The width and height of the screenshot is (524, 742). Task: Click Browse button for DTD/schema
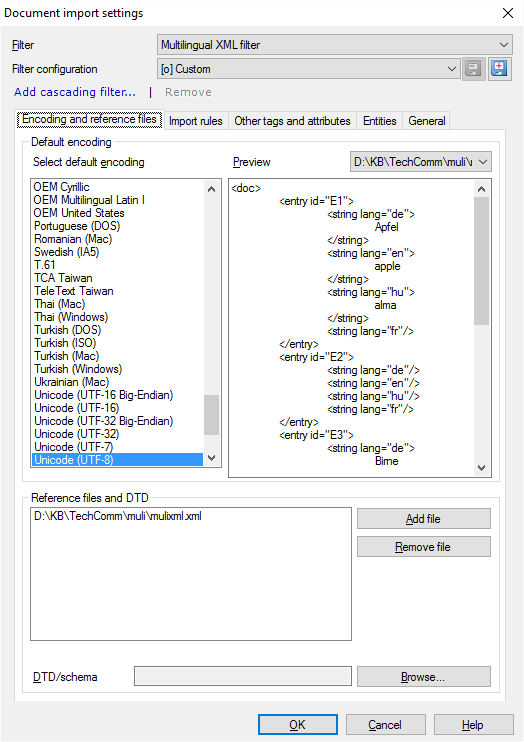tap(424, 677)
